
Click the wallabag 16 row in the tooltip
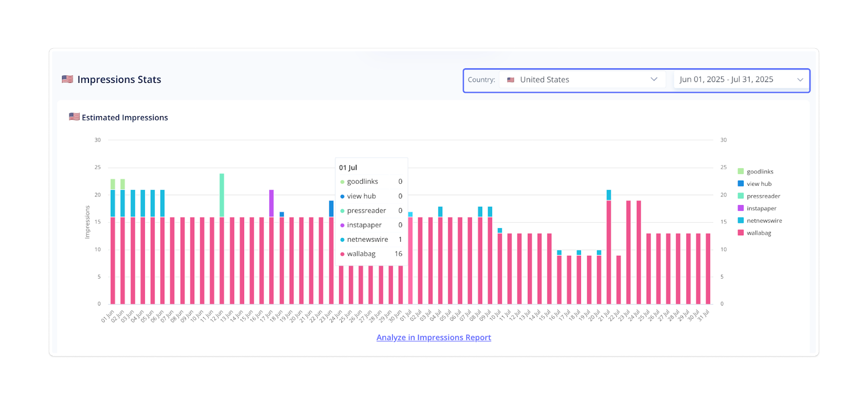pyautogui.click(x=371, y=254)
